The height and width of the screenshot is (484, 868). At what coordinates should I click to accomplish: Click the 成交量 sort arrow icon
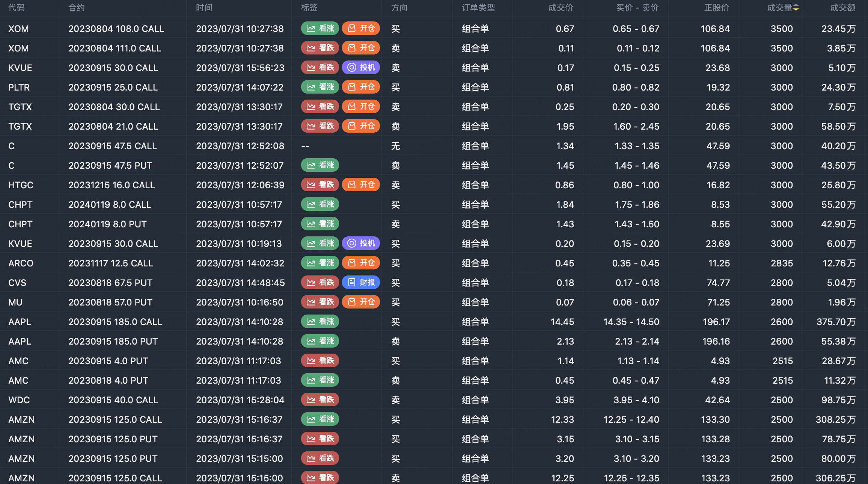796,8
